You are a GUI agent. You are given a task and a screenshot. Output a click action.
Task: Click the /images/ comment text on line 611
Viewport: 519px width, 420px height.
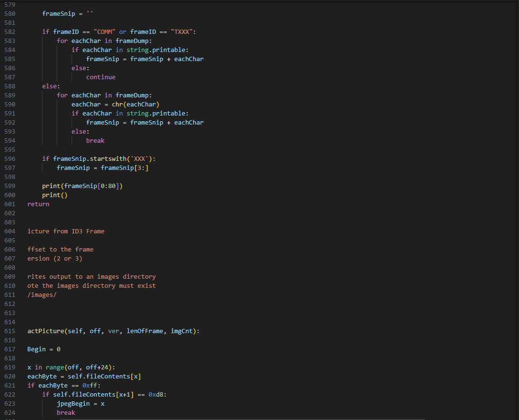click(42, 294)
